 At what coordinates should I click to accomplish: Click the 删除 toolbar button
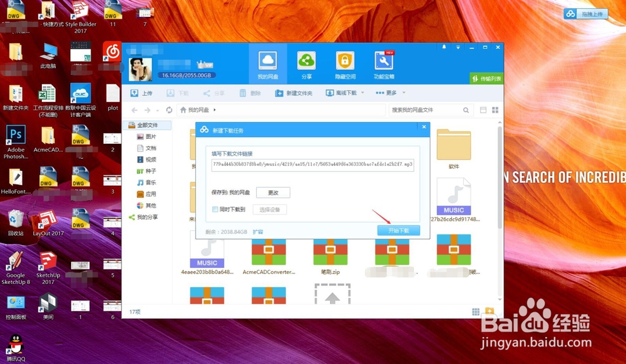[x=250, y=93]
